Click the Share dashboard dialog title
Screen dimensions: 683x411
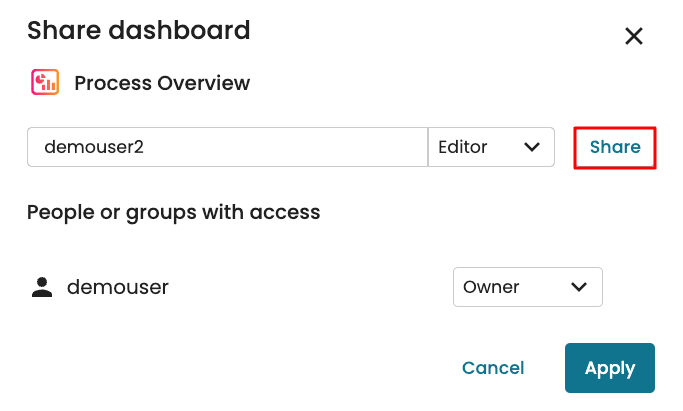pyautogui.click(x=138, y=31)
